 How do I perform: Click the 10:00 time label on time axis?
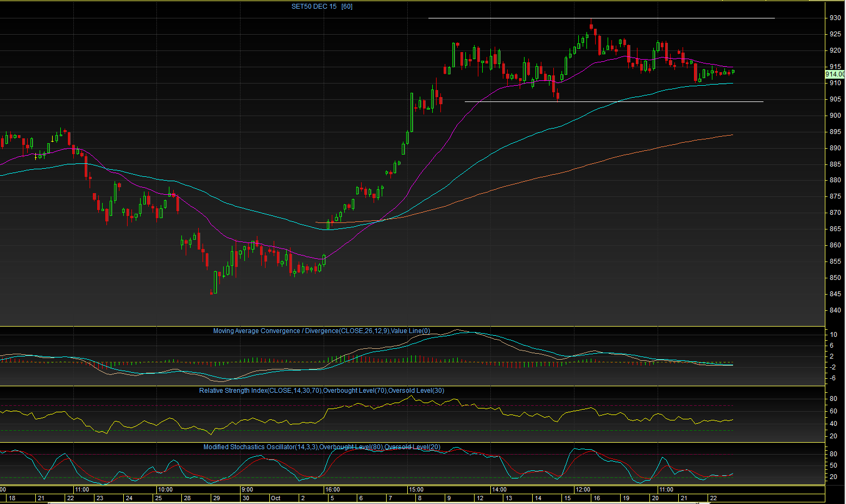pos(165,489)
